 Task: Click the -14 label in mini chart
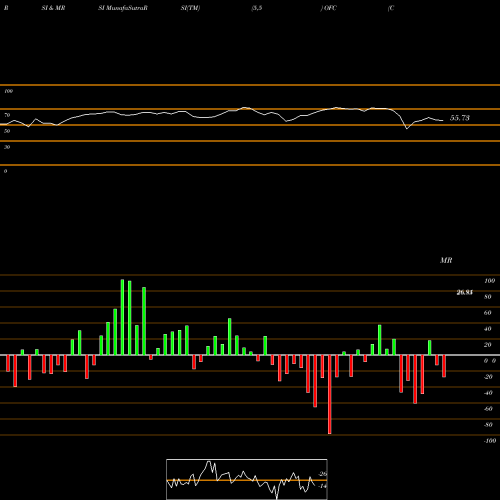coord(322,486)
